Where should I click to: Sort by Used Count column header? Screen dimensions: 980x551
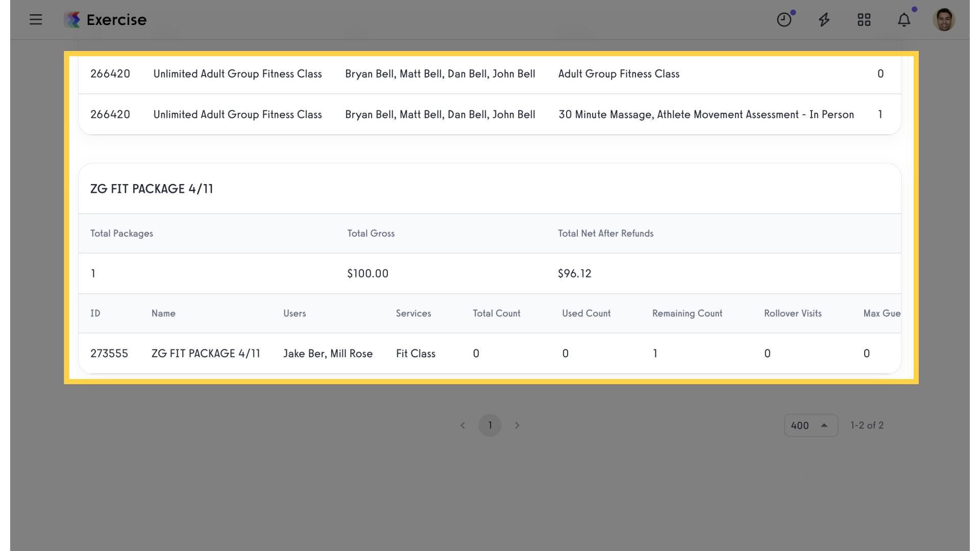tap(586, 313)
